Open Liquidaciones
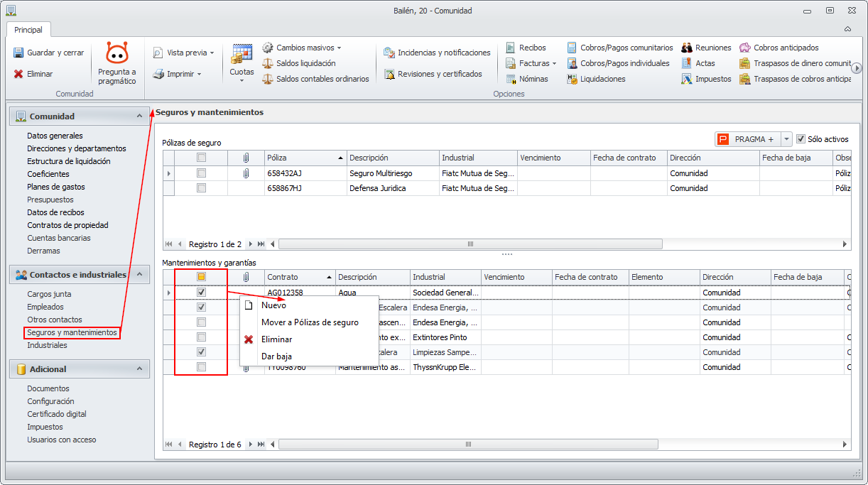 596,79
